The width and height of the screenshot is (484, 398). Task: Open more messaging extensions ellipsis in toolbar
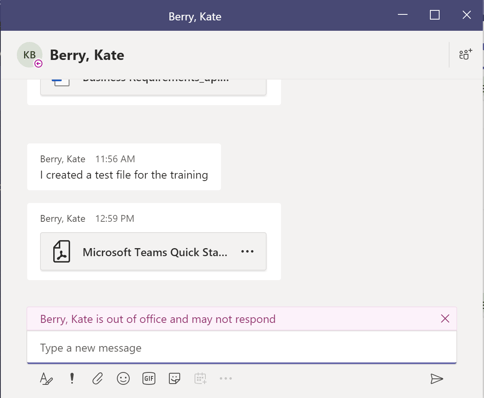click(x=226, y=378)
